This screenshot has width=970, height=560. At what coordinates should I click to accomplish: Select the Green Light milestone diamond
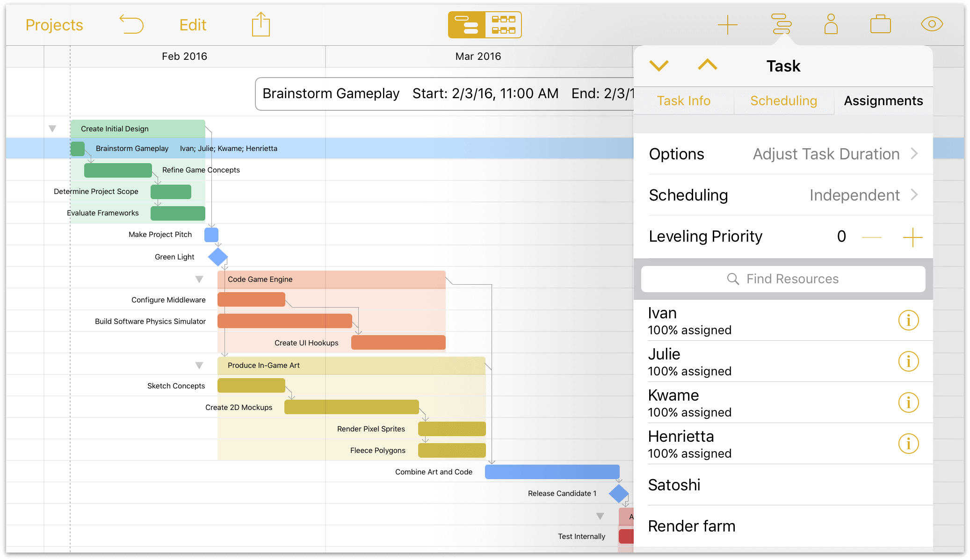coord(217,257)
